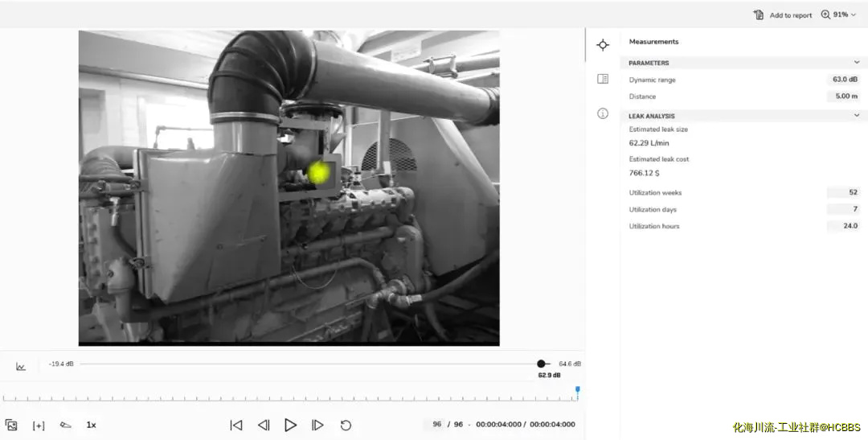Step forward one frame
This screenshot has height=440, width=868.
(x=317, y=425)
